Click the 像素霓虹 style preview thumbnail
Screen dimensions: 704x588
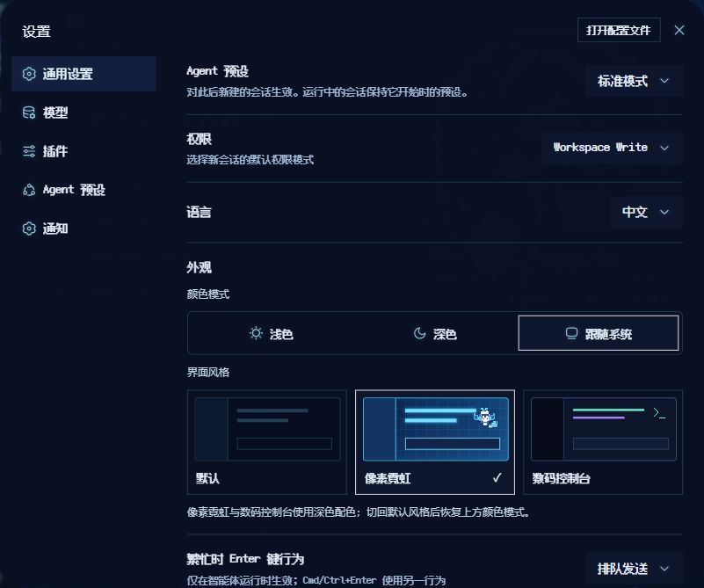click(x=436, y=429)
